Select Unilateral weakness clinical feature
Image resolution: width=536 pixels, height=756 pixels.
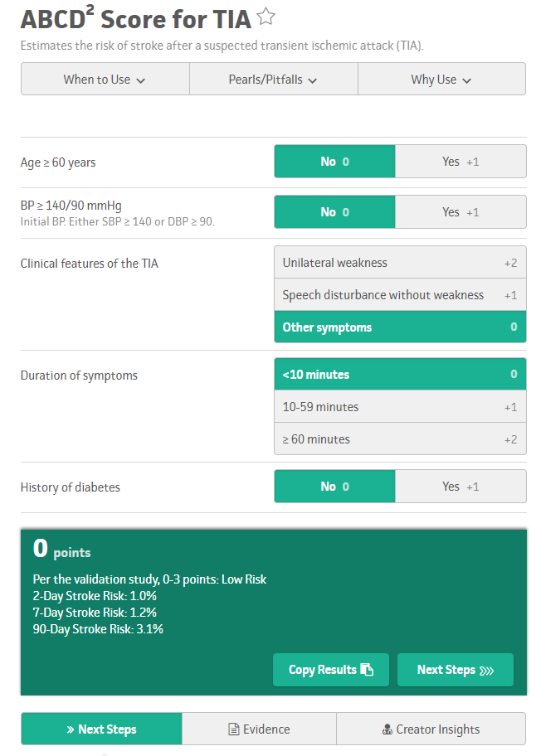tap(399, 263)
